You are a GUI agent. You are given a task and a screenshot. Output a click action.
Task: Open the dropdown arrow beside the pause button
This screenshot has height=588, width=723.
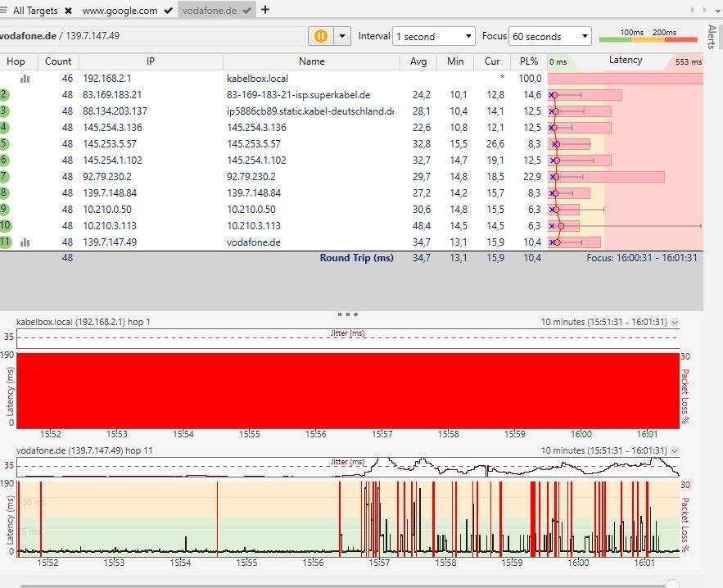tap(342, 36)
